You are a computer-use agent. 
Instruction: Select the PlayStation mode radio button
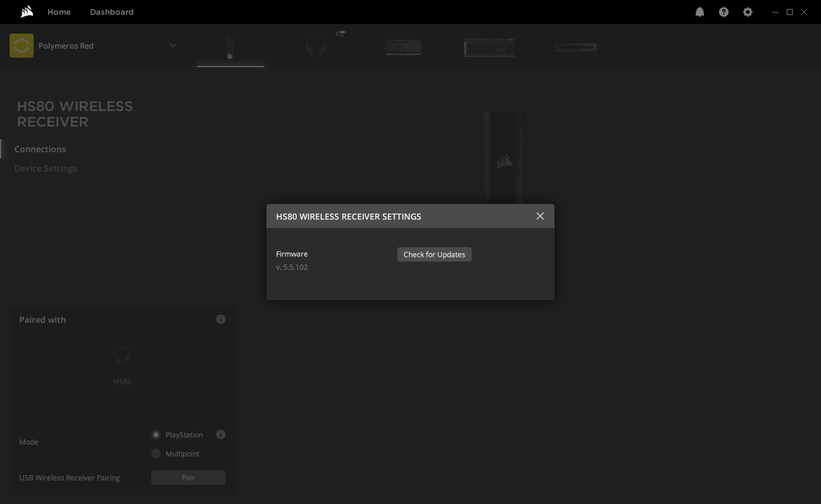[x=156, y=434]
